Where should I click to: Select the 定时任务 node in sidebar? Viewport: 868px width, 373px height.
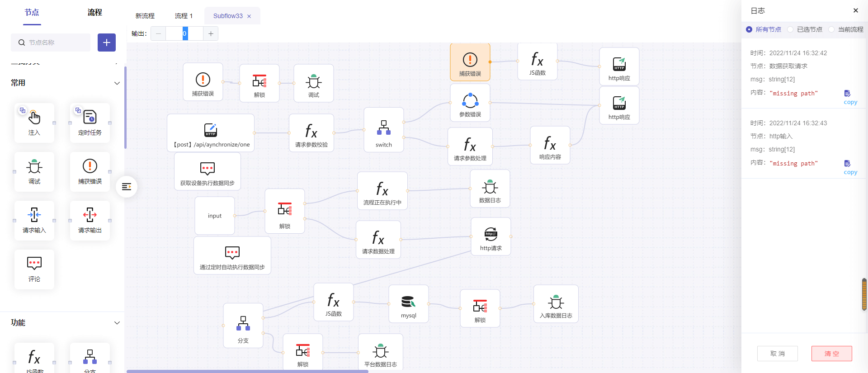click(x=90, y=123)
